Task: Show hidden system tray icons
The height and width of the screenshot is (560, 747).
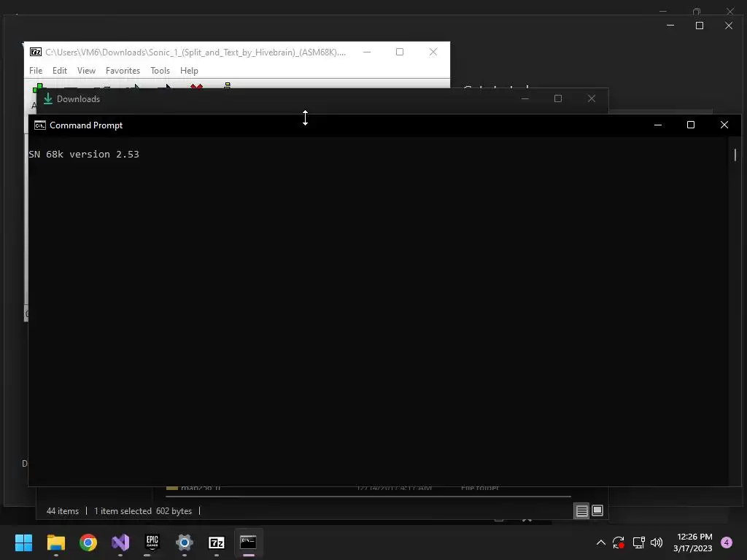Action: [x=601, y=542]
